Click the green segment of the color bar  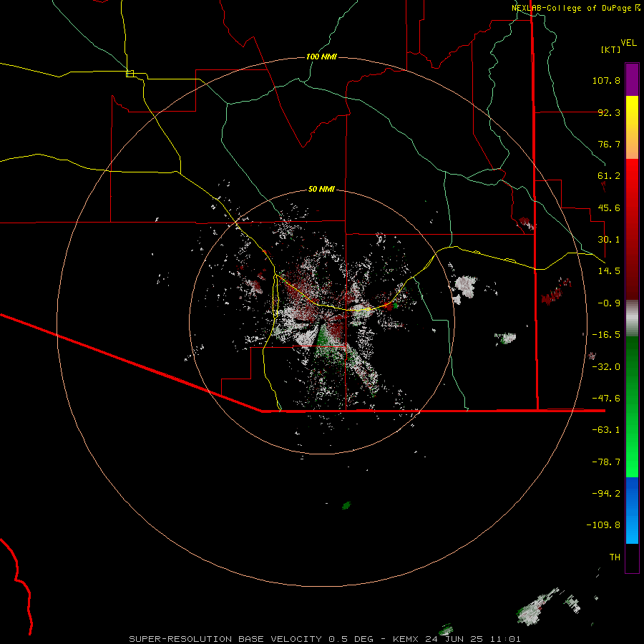tap(632, 406)
